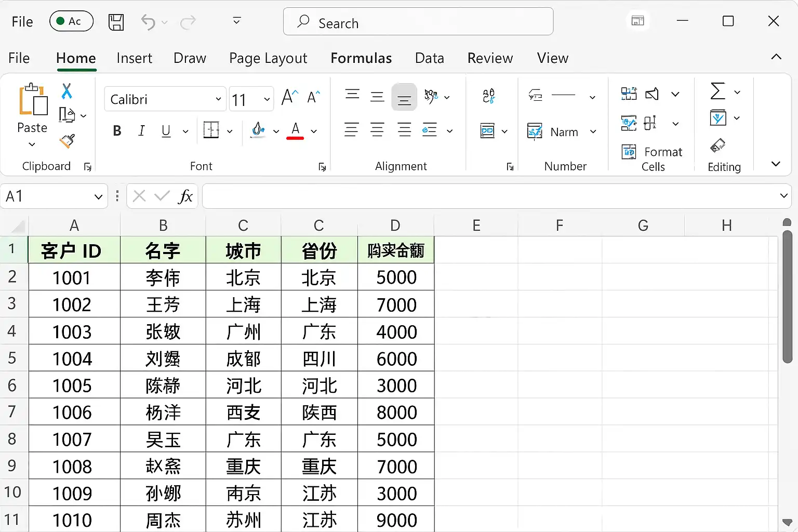Select the Format Painter brush icon

pyautogui.click(x=67, y=141)
